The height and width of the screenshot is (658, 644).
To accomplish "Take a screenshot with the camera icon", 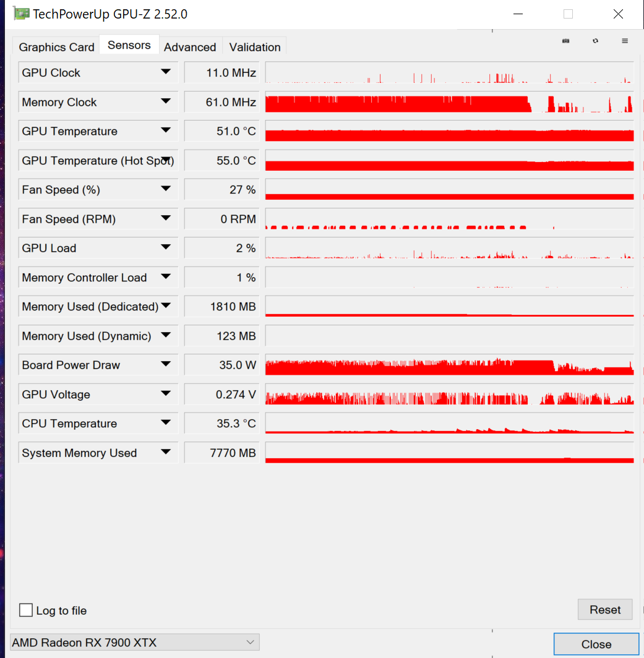I will pyautogui.click(x=565, y=41).
